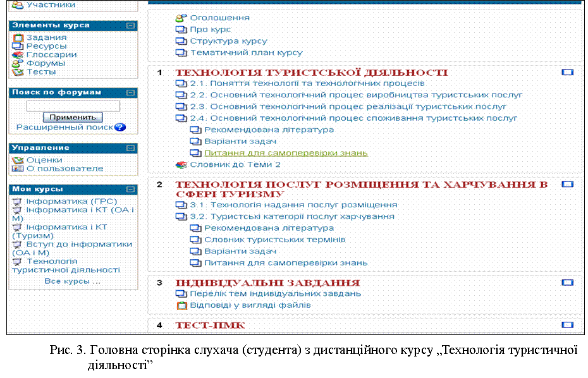
Task: Open 3.1. Технологія надання послуг розміщення
Action: click(293, 205)
